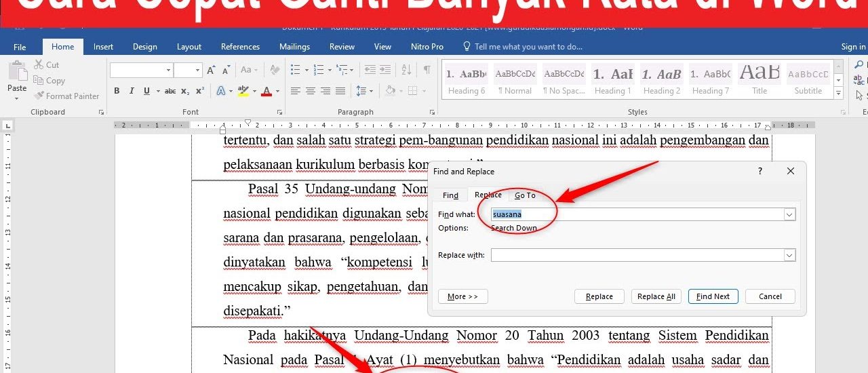
Task: Open the File tab
Action: click(x=20, y=47)
